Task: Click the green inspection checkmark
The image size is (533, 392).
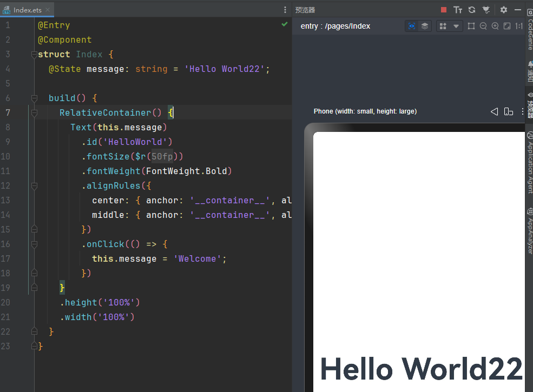Action: tap(285, 24)
